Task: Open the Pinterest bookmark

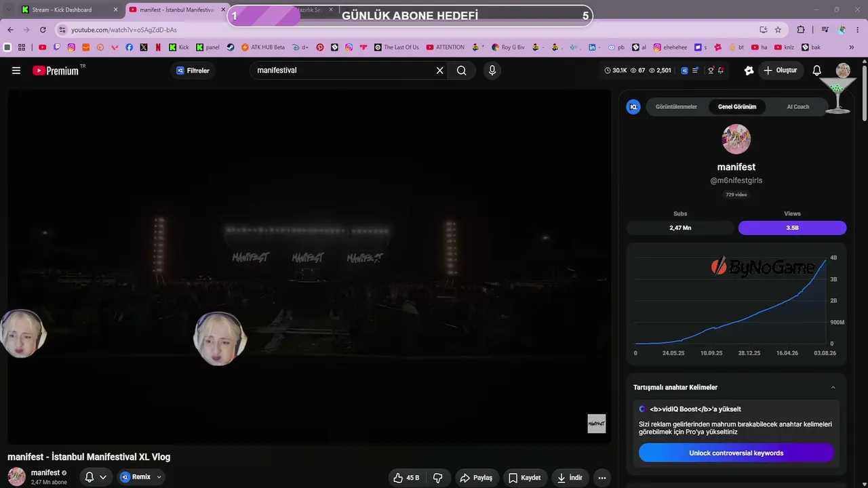Action: point(320,47)
